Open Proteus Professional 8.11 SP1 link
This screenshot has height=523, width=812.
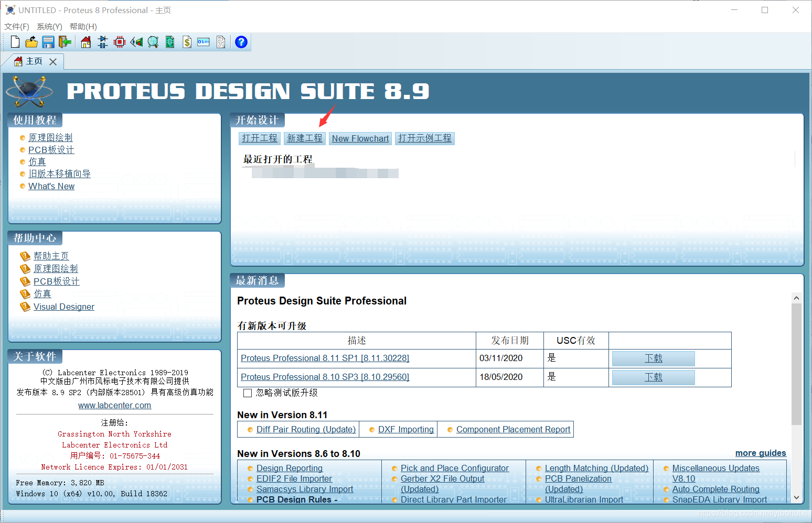pos(325,358)
